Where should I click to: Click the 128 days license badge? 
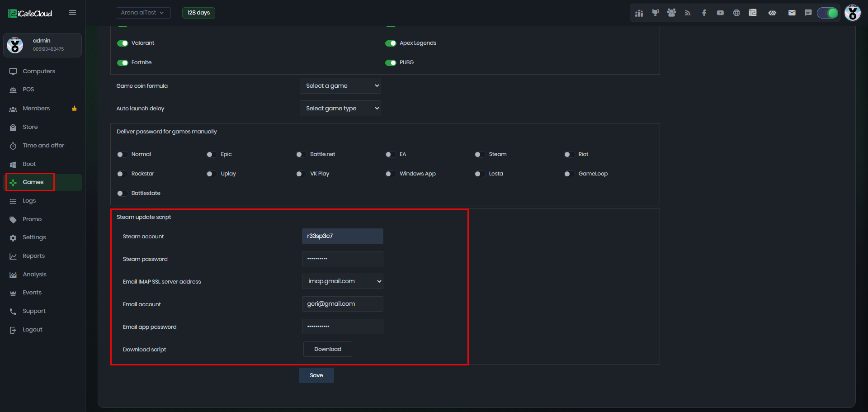198,13
